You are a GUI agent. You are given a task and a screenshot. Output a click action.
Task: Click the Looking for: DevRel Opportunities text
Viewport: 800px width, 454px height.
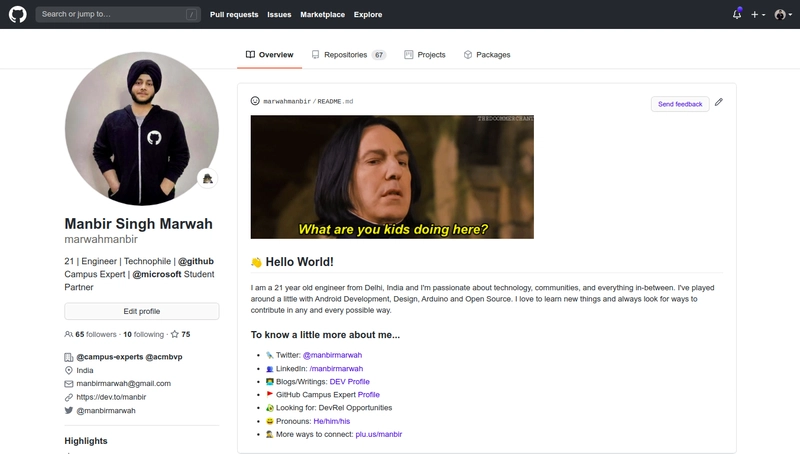click(x=334, y=408)
